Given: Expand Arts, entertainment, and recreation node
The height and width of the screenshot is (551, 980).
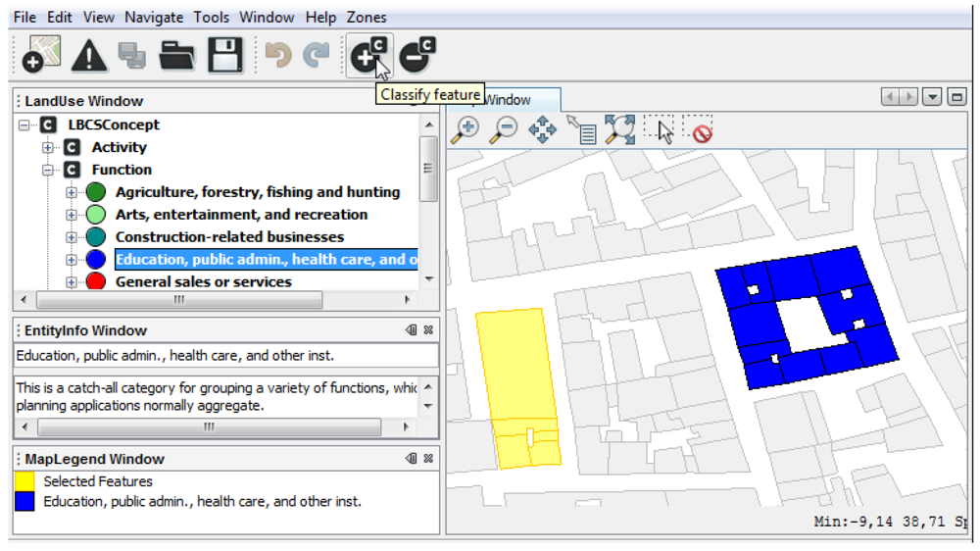Looking at the screenshot, I should click(72, 215).
